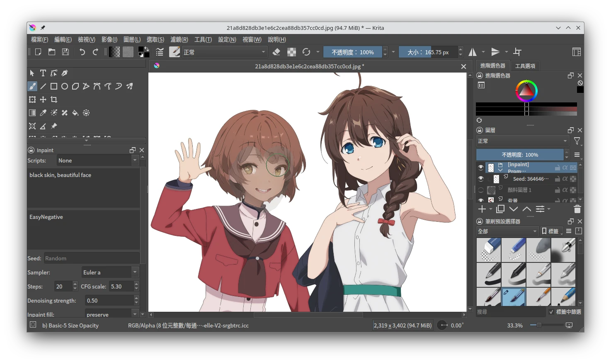Select the Move tool

click(43, 99)
